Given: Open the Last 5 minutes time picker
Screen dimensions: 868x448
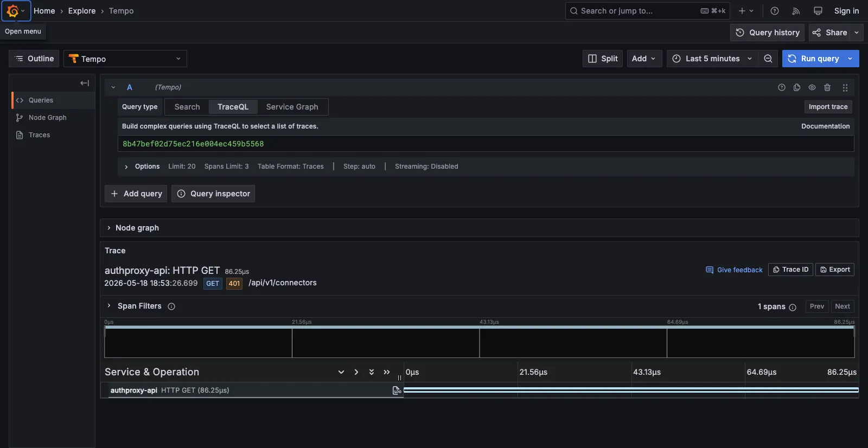Looking at the screenshot, I should tap(712, 59).
